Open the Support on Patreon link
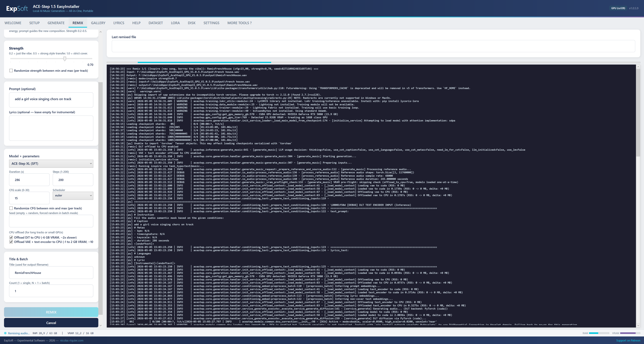This screenshot has height=344, width=644. click(x=628, y=340)
